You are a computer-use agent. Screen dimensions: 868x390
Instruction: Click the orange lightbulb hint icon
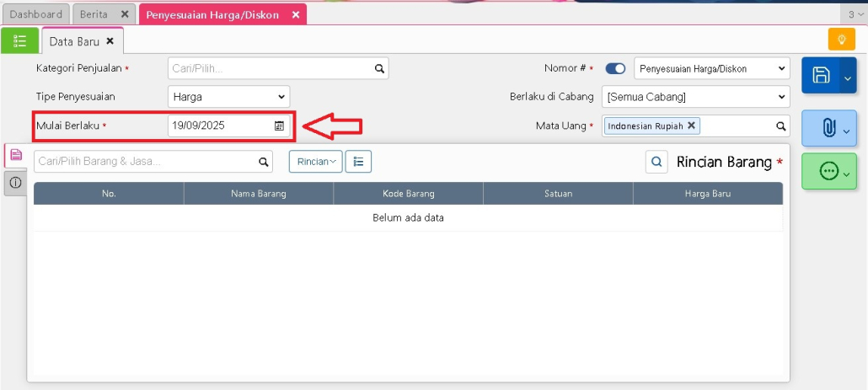point(841,40)
